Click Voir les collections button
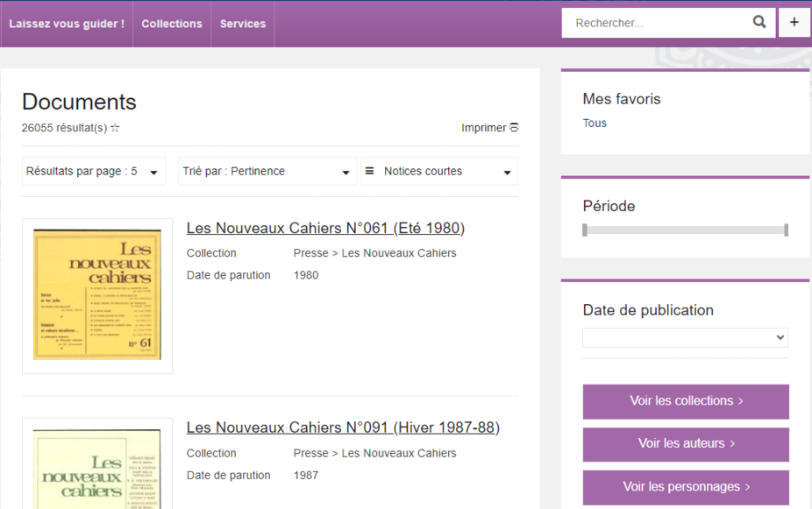 [x=686, y=401]
